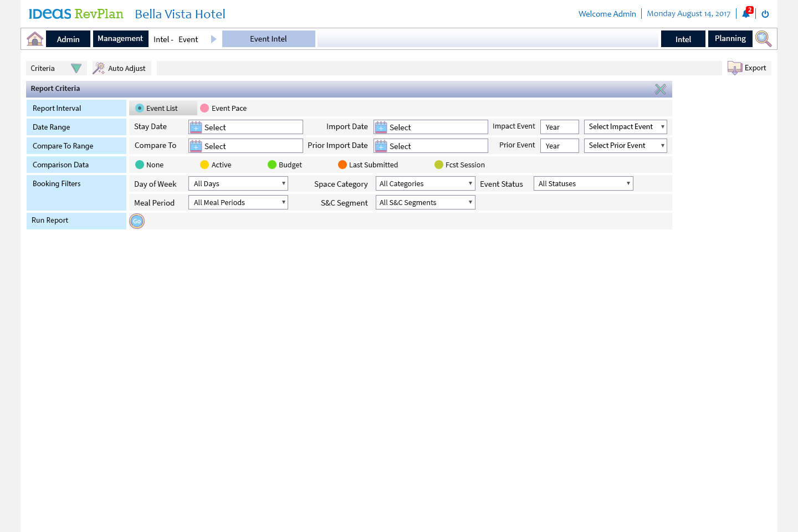The height and width of the screenshot is (532, 798).
Task: Click the power logout icon
Action: [x=765, y=14]
